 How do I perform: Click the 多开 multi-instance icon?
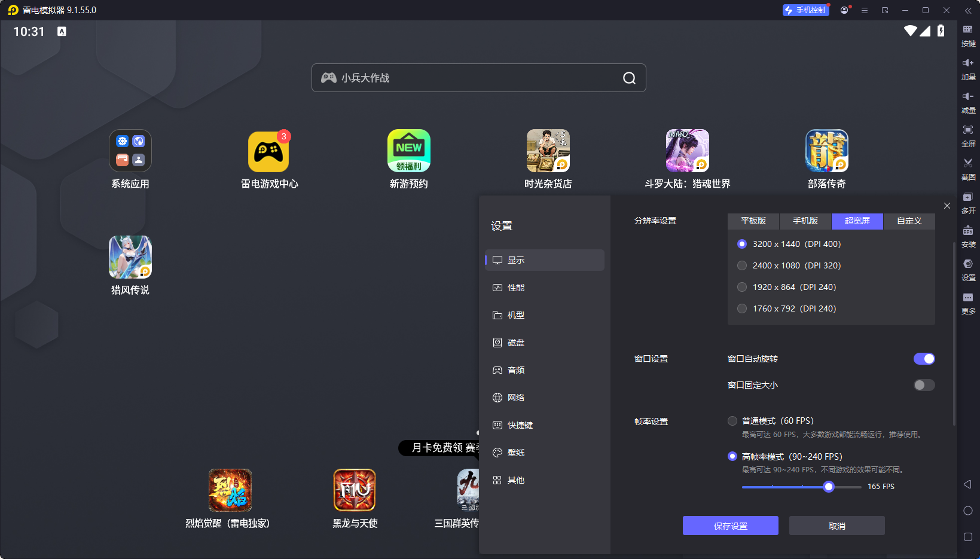969,203
